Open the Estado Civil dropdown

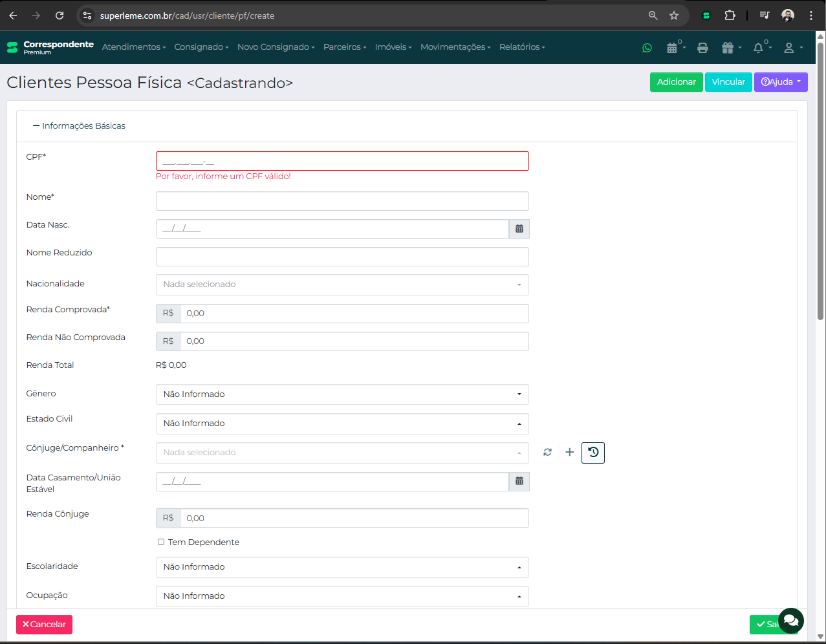coord(342,424)
